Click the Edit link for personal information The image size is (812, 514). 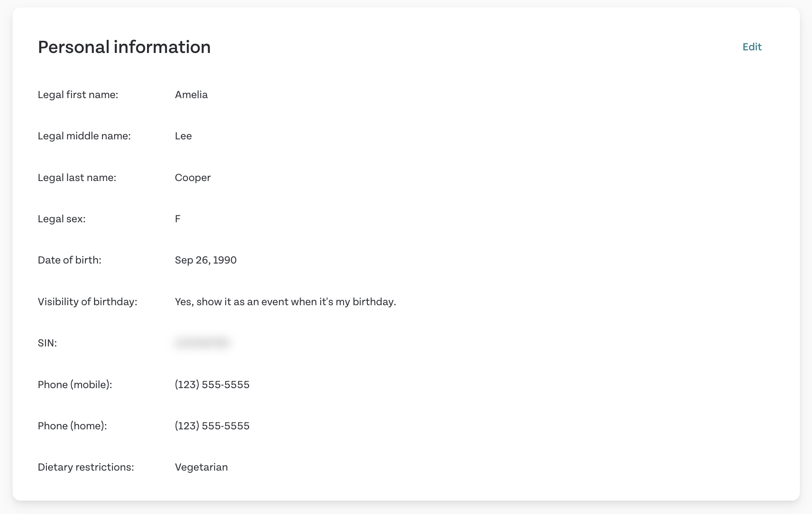click(752, 47)
